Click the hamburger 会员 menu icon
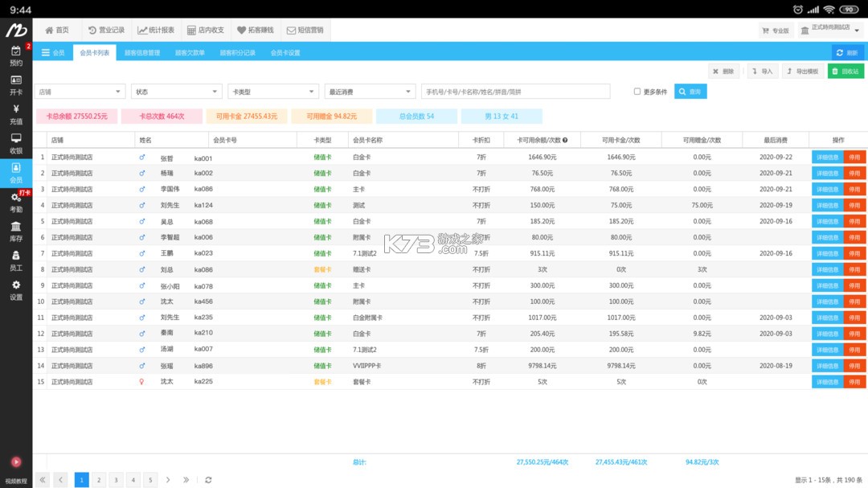This screenshot has width=868, height=488. click(45, 52)
